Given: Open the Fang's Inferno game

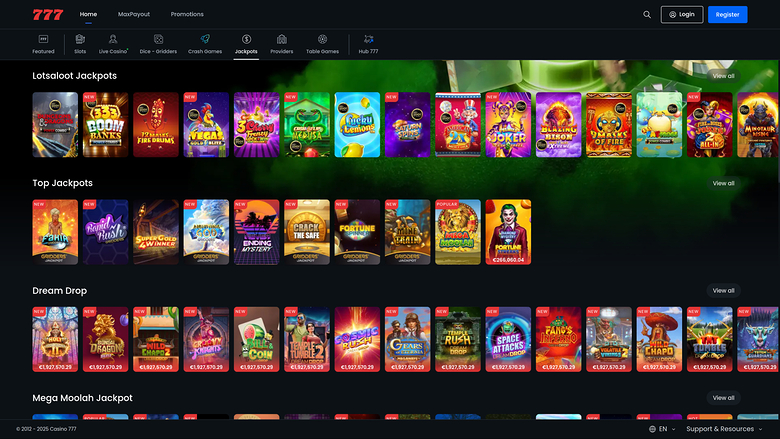Looking at the screenshot, I should point(559,340).
